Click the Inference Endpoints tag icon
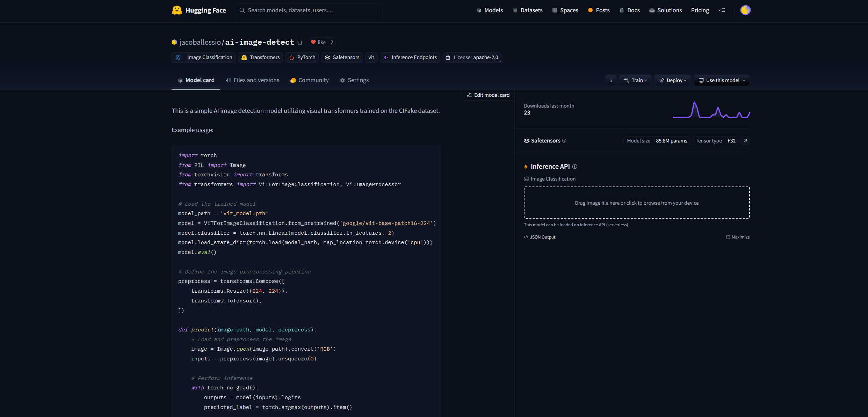This screenshot has height=417, width=868. coord(386,57)
